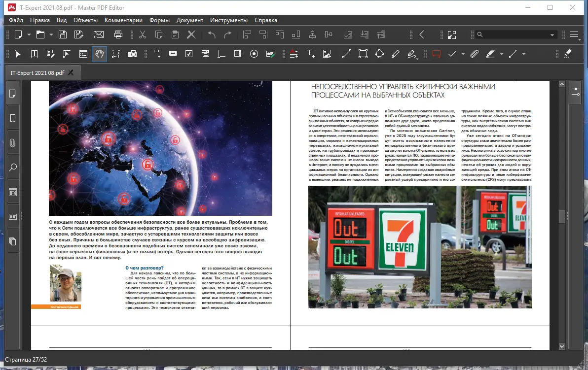Show the Object Inspector panel on the right
The height and width of the screenshot is (370, 588).
click(575, 92)
